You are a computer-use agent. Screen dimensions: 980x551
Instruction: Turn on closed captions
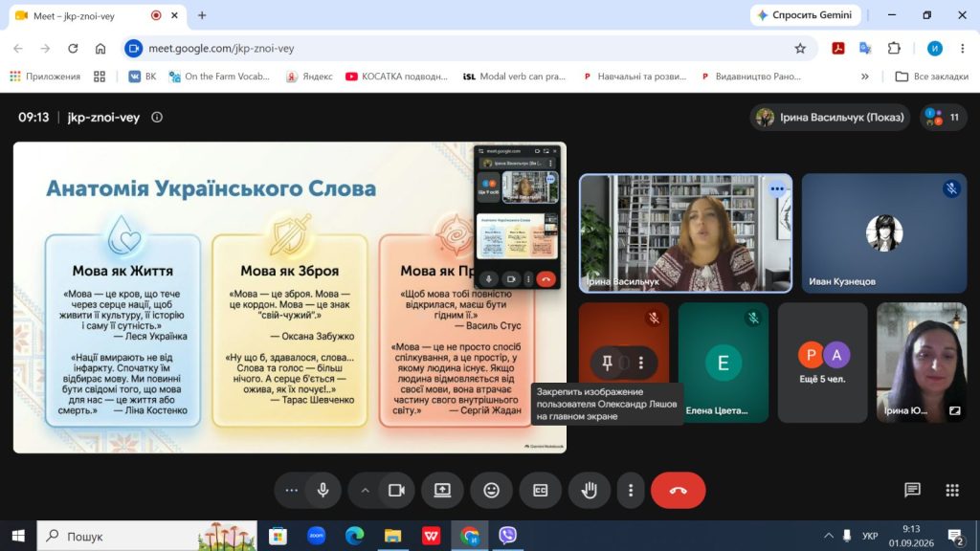pos(540,491)
